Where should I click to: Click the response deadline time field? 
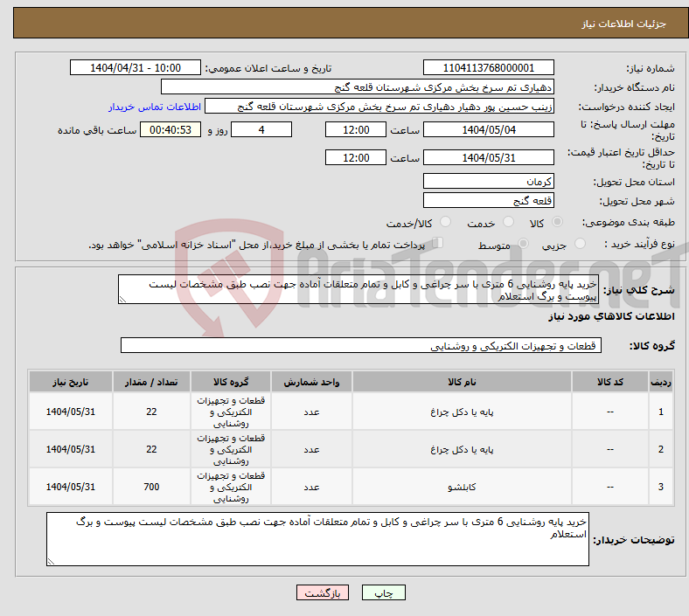[x=356, y=130]
